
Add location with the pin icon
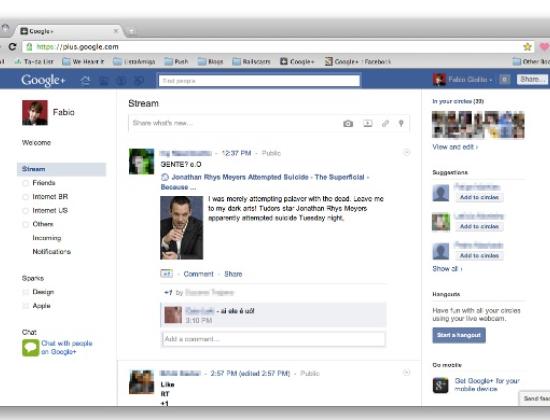pos(401,124)
